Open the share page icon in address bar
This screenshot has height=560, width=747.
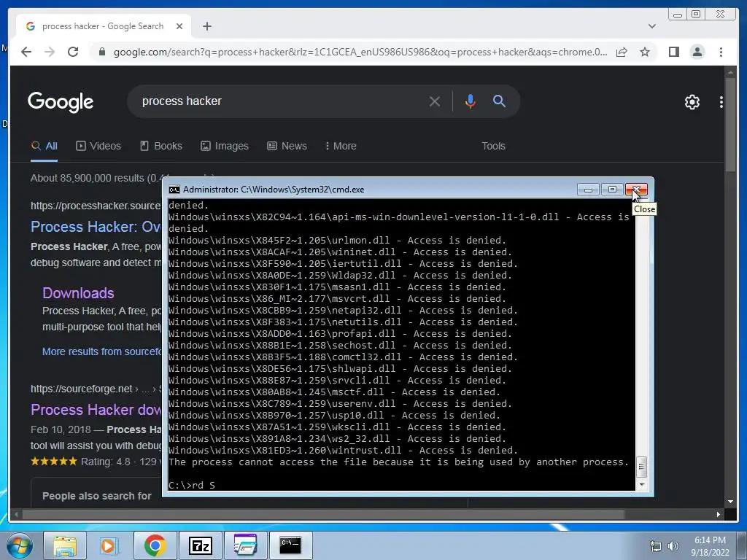pyautogui.click(x=622, y=52)
